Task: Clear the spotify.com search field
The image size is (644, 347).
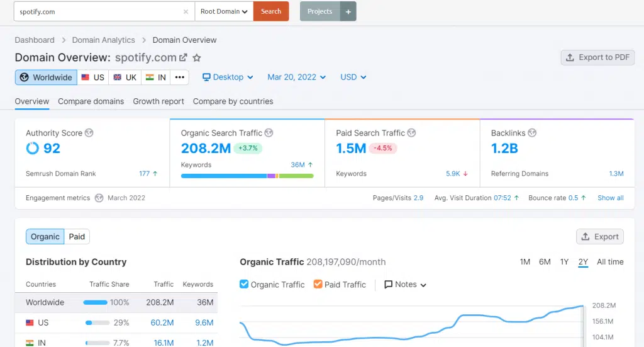Action: click(x=186, y=11)
